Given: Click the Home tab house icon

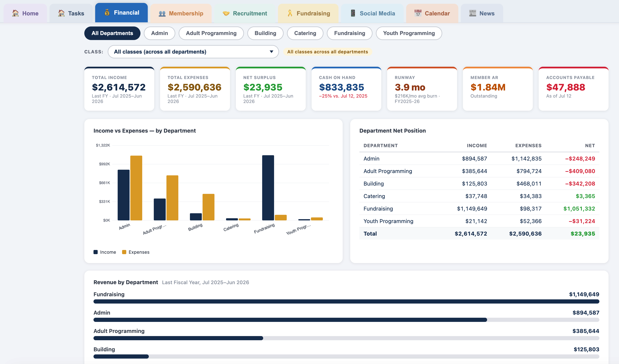Looking at the screenshot, I should (x=15, y=13).
